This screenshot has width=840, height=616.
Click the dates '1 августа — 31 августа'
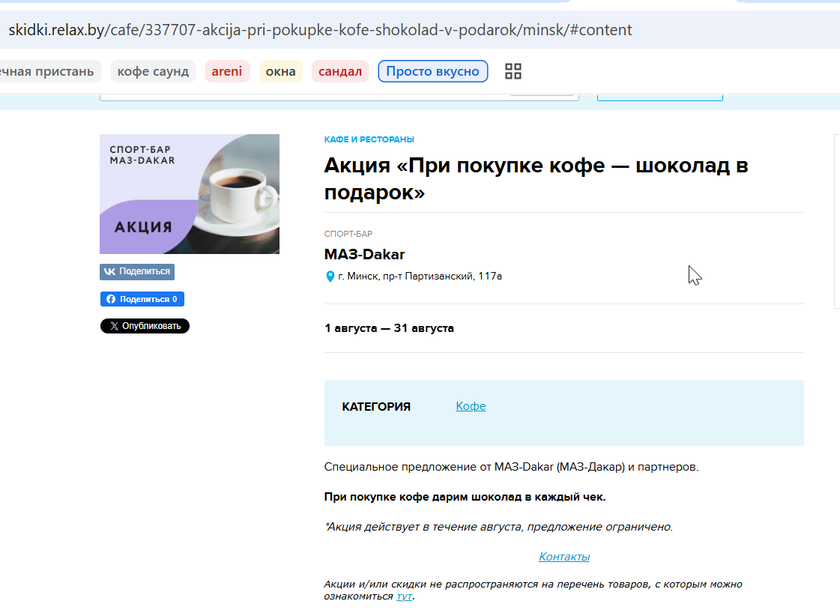[389, 328]
